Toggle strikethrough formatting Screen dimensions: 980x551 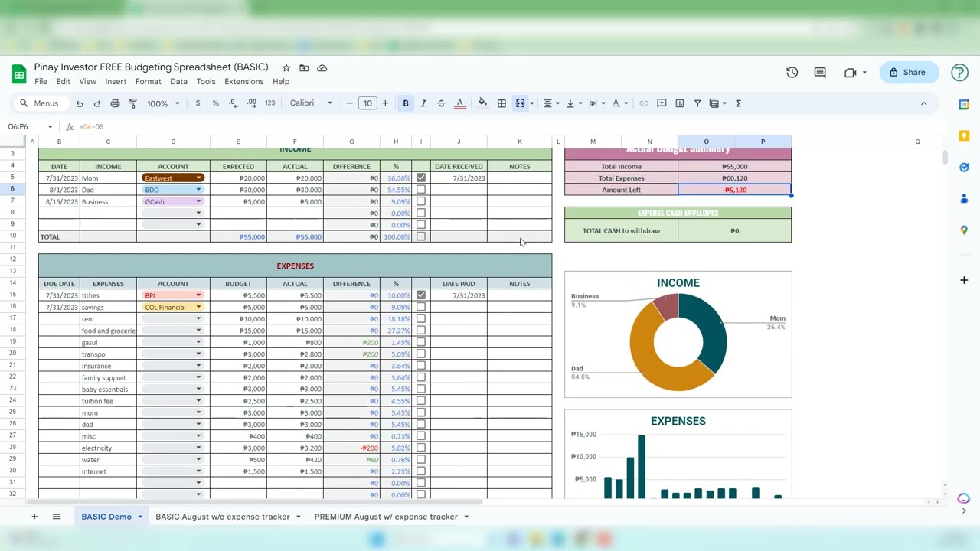click(441, 103)
